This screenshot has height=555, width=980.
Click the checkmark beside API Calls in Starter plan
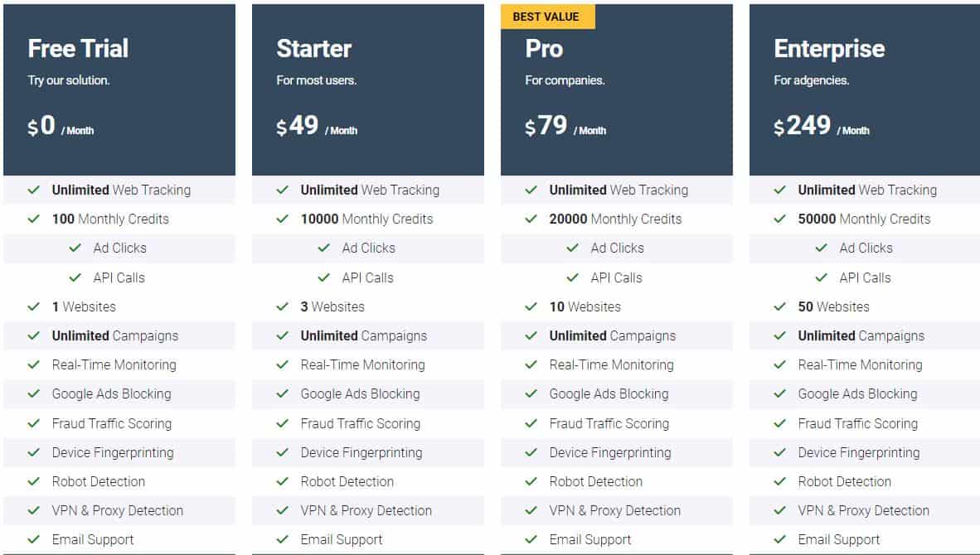(x=323, y=277)
